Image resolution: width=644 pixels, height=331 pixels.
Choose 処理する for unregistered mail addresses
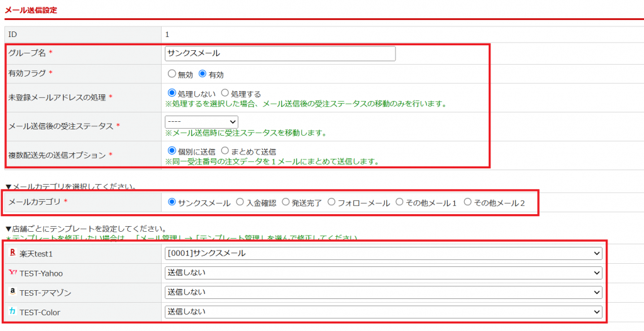pyautogui.click(x=225, y=93)
